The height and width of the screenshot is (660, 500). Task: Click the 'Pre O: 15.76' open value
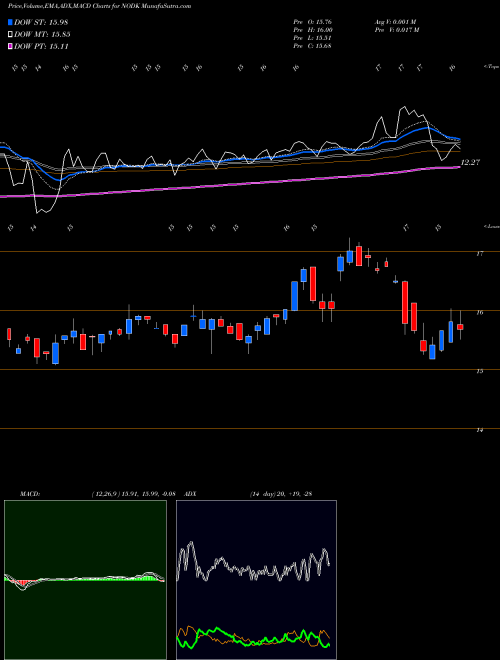tap(313, 21)
